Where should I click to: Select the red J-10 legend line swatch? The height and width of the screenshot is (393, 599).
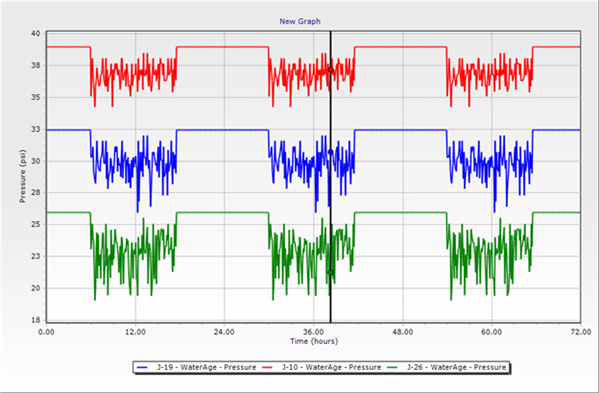(267, 367)
